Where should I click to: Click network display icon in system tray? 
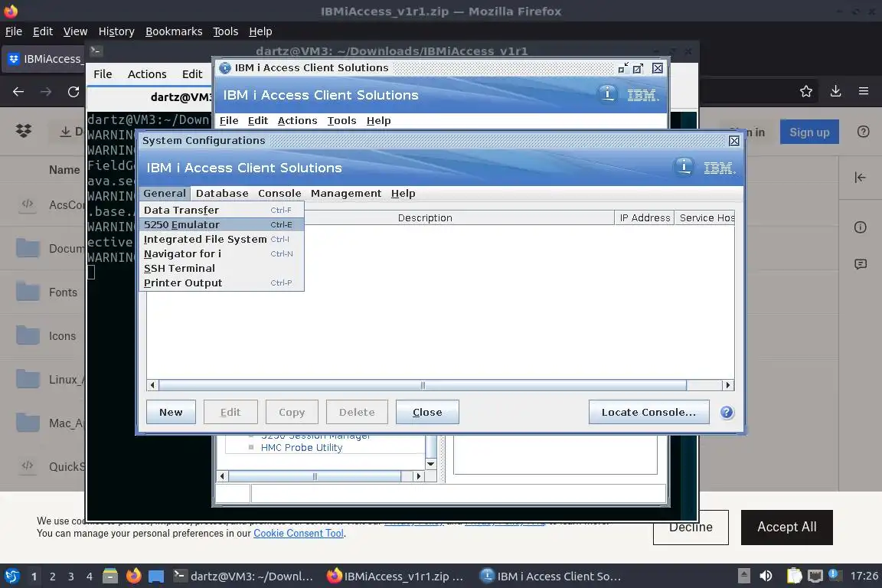(815, 576)
